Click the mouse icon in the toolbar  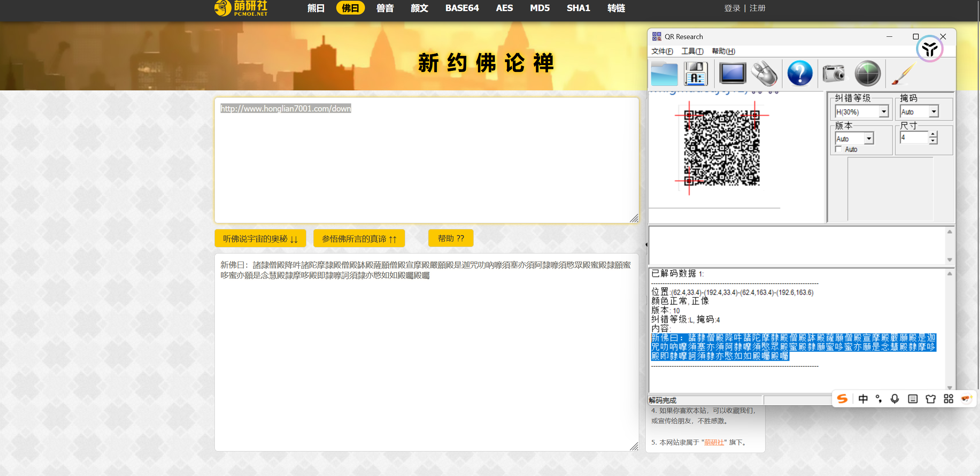pos(764,74)
